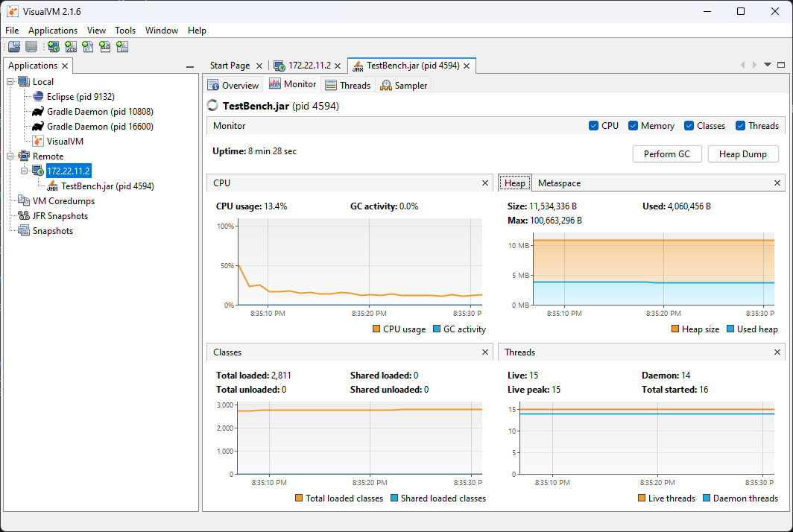Viewport: 793px width, 532px height.
Task: Click the Heap Dump button
Action: [743, 153]
